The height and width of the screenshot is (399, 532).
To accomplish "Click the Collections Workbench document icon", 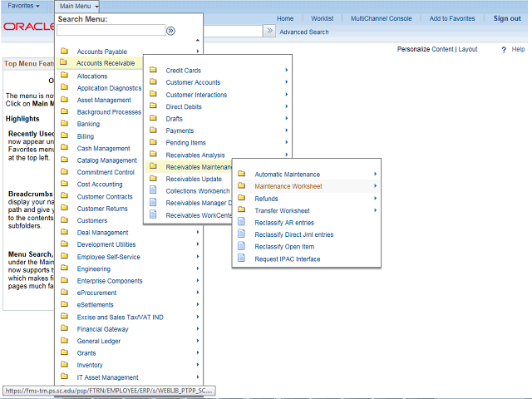I will (153, 191).
